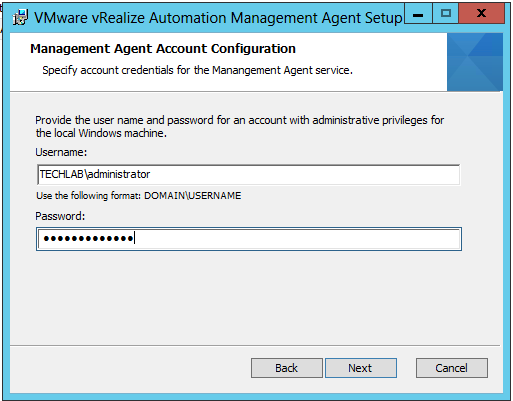This screenshot has height=401, width=513.
Task: Click on the masked password dots
Action: pos(88,239)
